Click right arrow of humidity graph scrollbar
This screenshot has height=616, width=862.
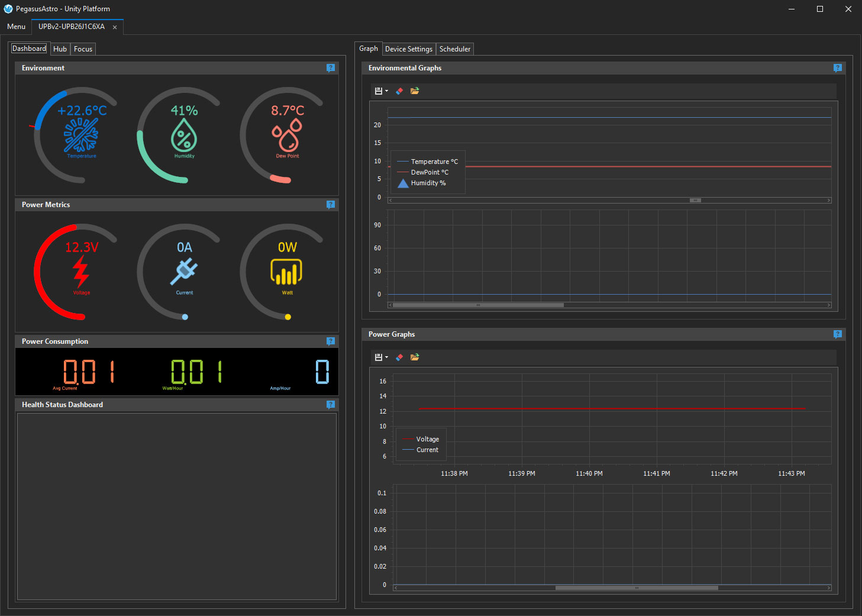[x=829, y=305]
